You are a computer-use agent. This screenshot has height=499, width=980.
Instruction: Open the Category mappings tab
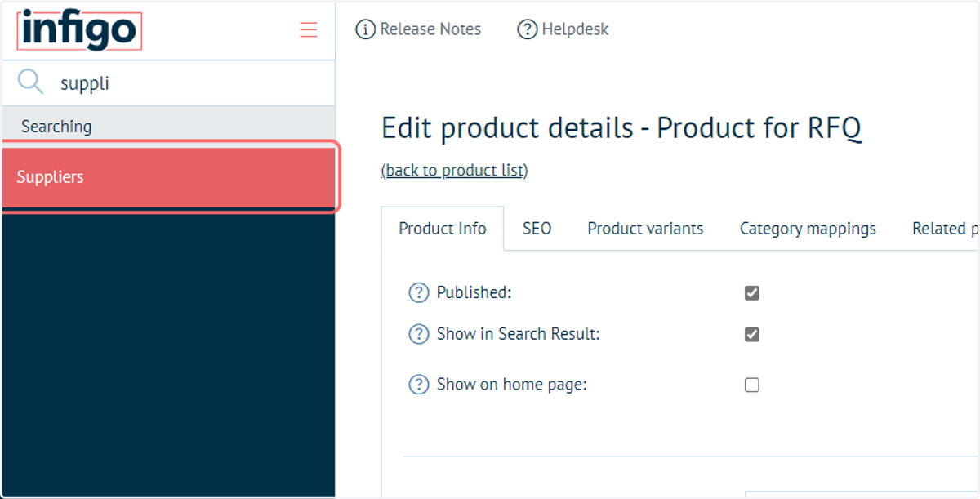(808, 229)
